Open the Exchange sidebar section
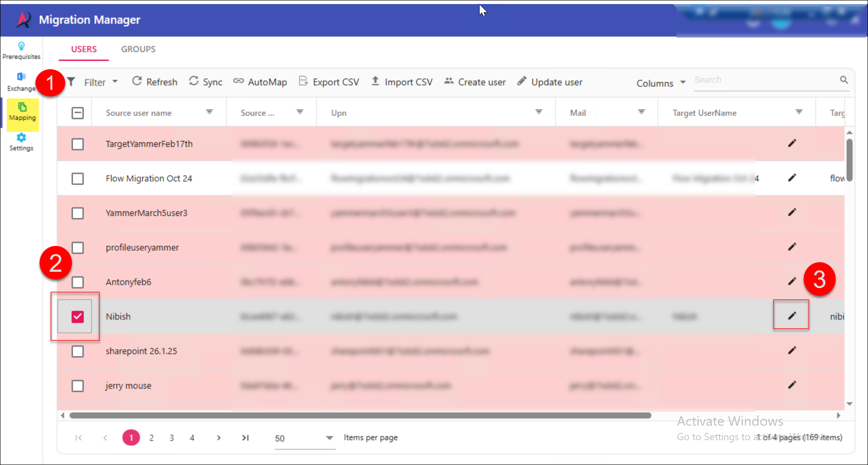This screenshot has height=465, width=868. (21, 82)
